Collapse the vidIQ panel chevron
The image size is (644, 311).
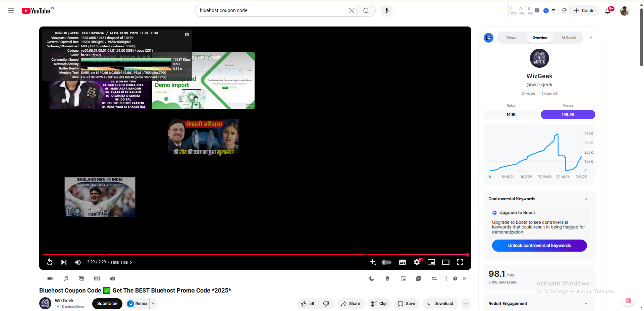(x=591, y=38)
